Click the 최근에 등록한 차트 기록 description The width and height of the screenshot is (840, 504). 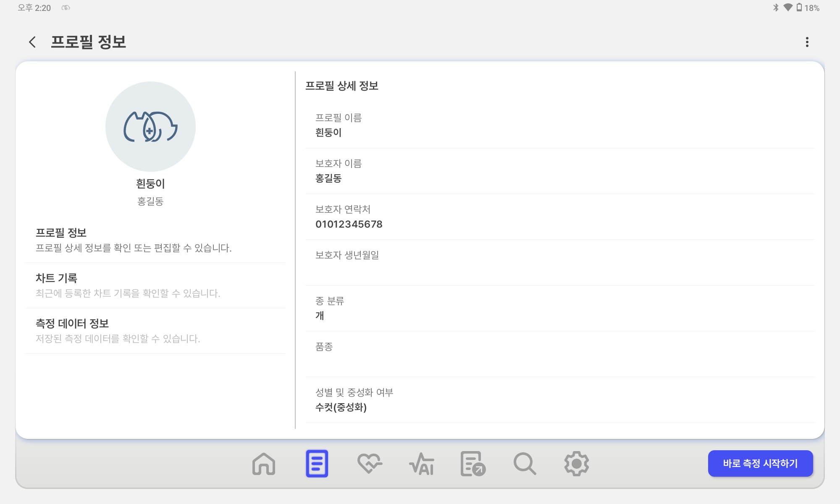(128, 293)
